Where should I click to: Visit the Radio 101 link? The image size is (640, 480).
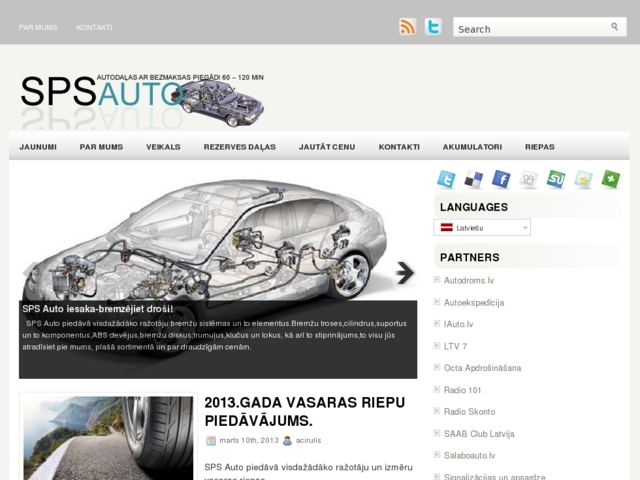tap(462, 390)
